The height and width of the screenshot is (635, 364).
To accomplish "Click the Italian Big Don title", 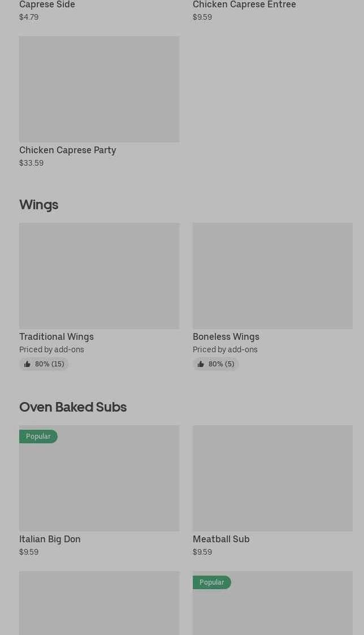I will click(x=50, y=539).
